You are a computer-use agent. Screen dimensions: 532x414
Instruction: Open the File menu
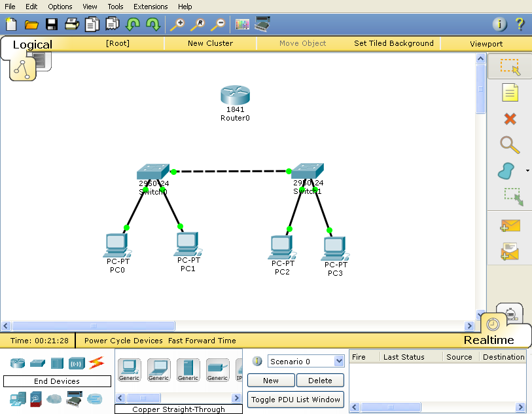click(x=10, y=7)
